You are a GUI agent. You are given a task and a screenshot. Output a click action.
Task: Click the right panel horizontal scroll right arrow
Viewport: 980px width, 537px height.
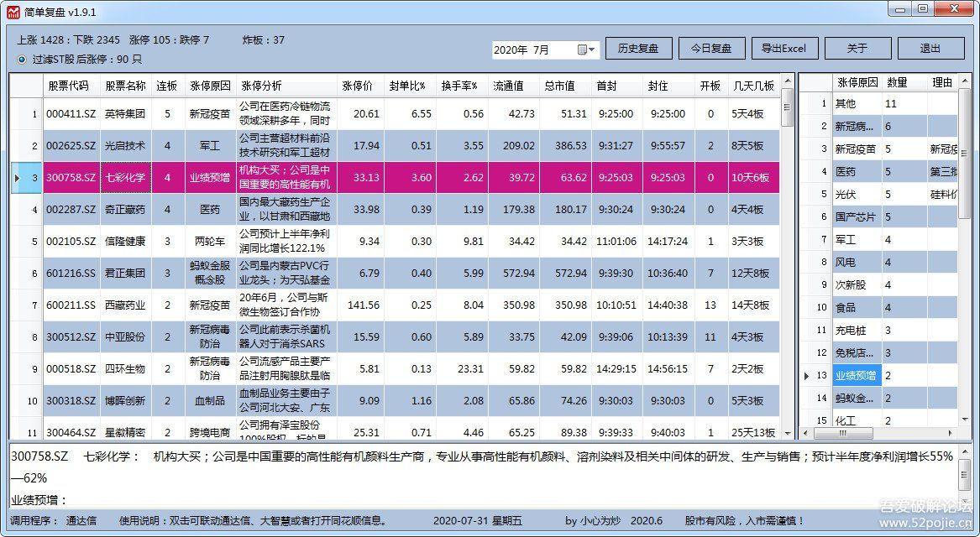(x=951, y=433)
